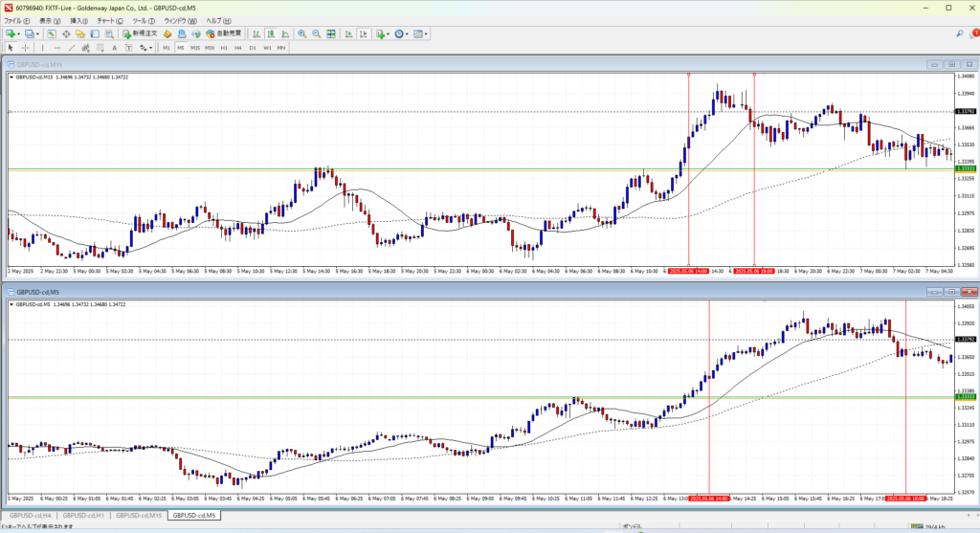Pick the text label 'A' tool

tap(114, 48)
